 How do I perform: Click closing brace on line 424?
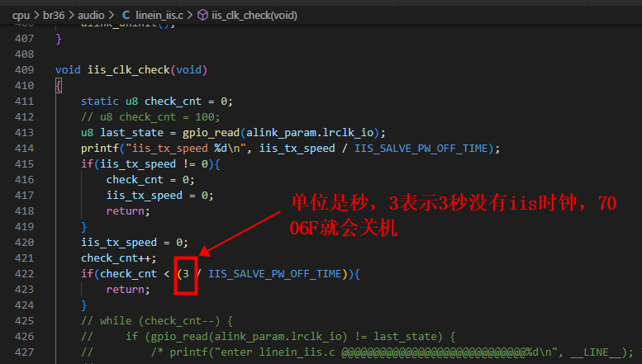(x=84, y=305)
